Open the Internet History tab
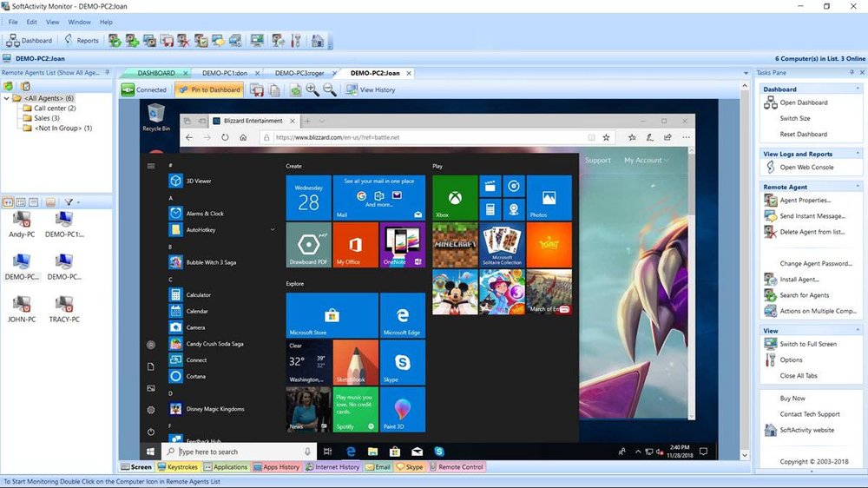This screenshot has height=488, width=868. point(332,467)
